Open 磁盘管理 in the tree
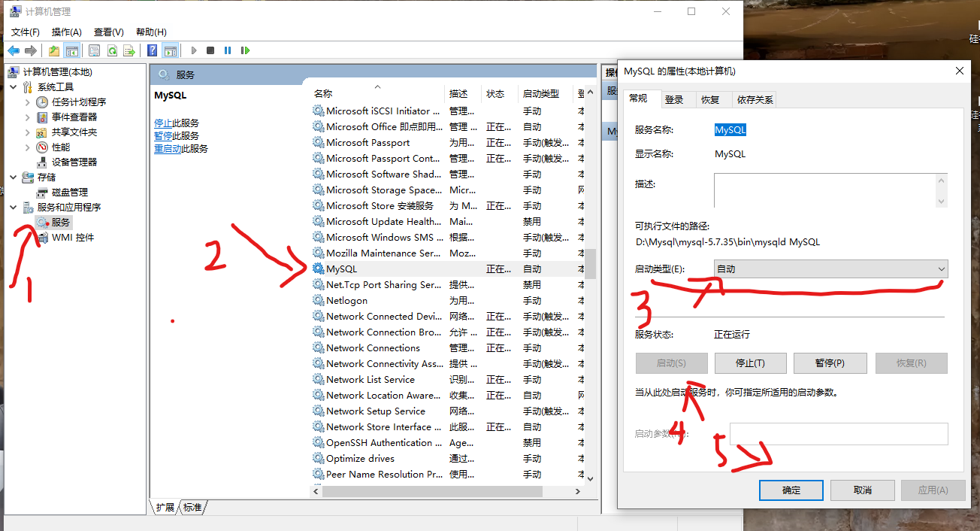 70,192
